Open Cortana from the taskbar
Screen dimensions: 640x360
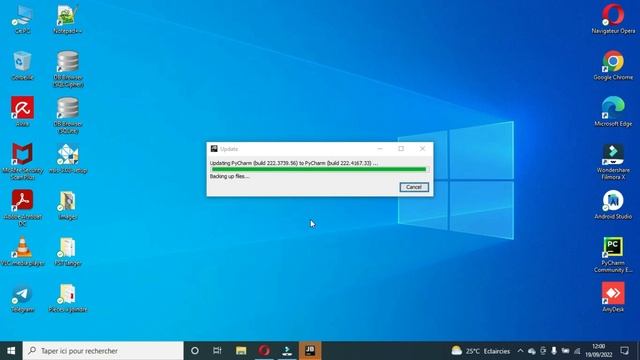(195, 351)
